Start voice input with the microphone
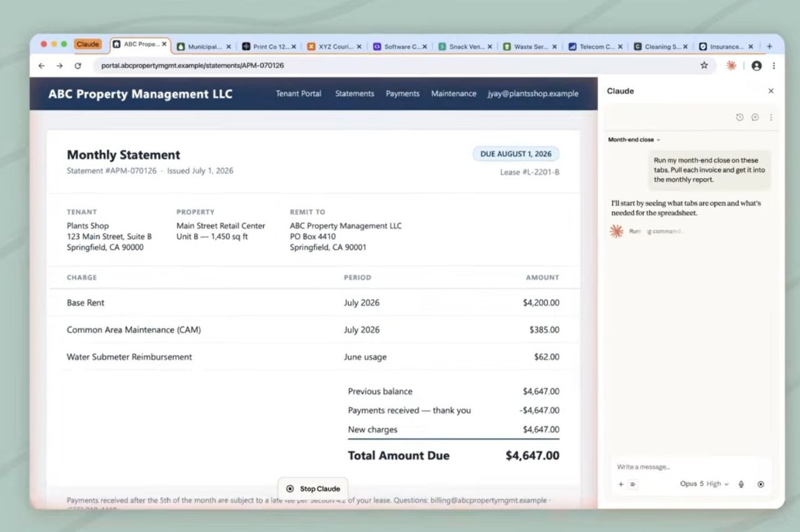The width and height of the screenshot is (800, 532). coord(741,484)
